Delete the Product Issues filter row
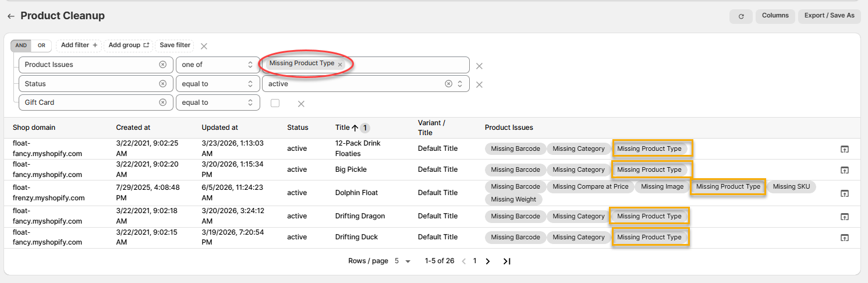Screen dimensions: 868x283 [479, 66]
